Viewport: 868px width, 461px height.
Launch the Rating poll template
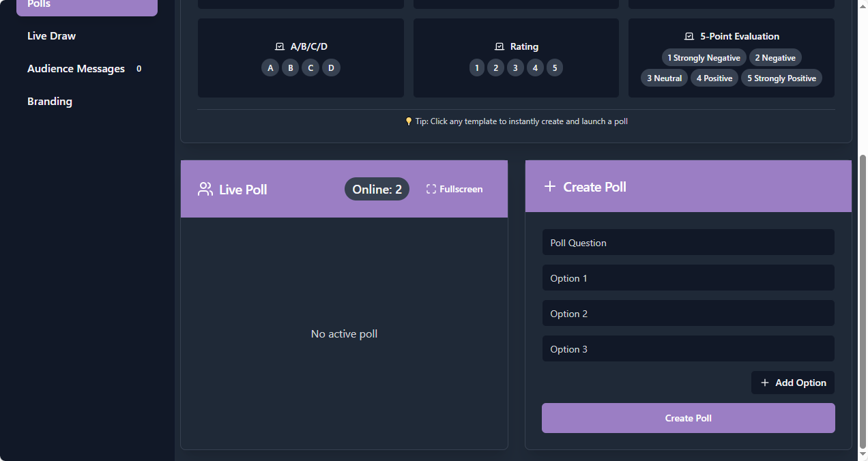(x=516, y=58)
